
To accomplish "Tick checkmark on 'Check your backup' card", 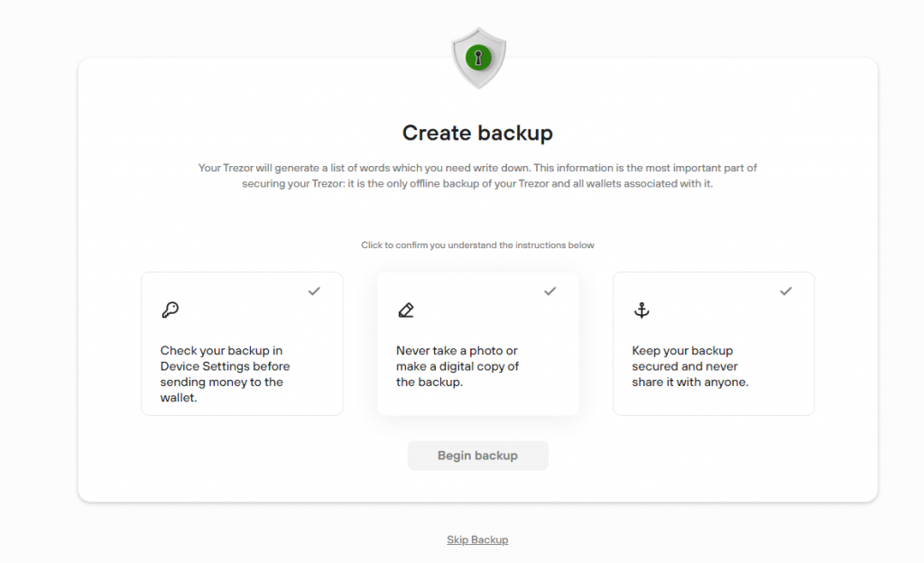I will (314, 291).
